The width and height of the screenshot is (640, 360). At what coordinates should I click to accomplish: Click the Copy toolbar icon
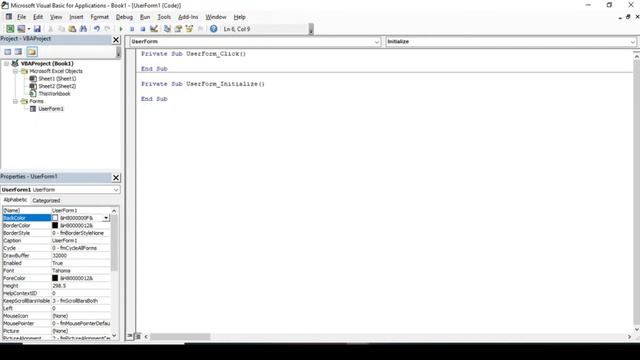pos(61,29)
